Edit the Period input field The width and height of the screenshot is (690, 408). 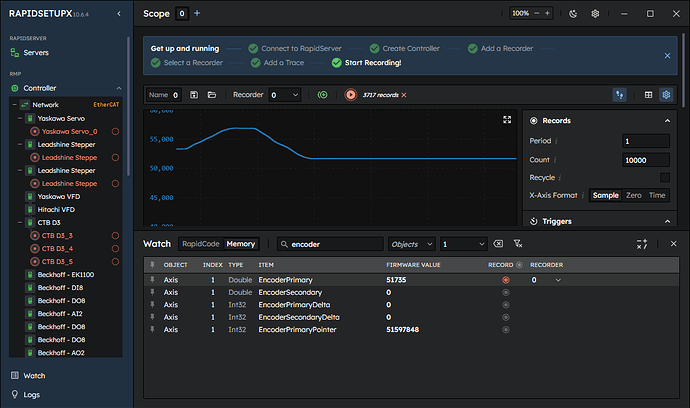(646, 141)
